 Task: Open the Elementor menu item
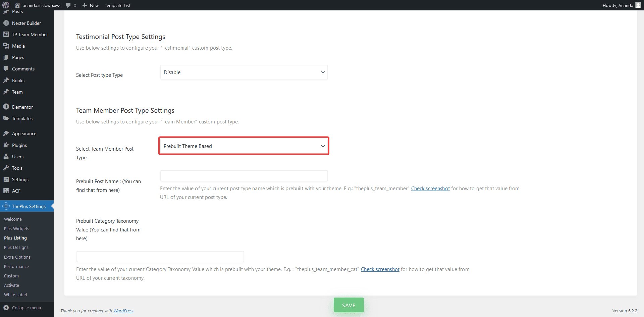pos(22,107)
